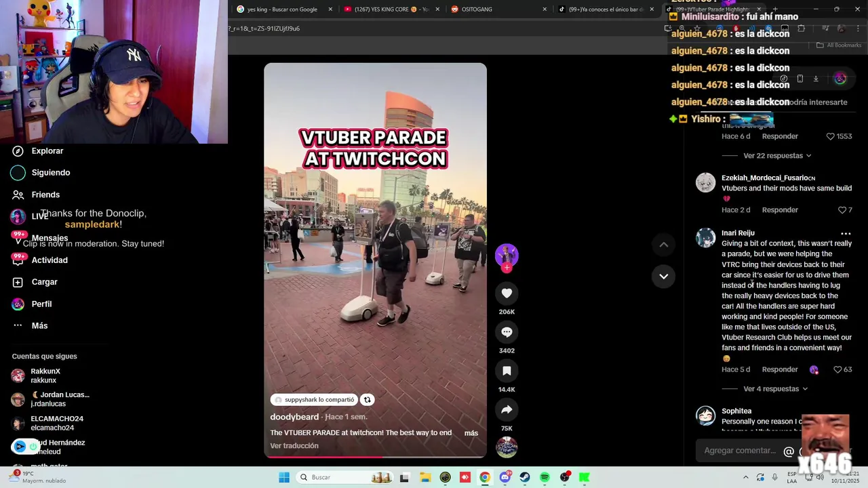Expand the description with 'más'

pyautogui.click(x=471, y=433)
